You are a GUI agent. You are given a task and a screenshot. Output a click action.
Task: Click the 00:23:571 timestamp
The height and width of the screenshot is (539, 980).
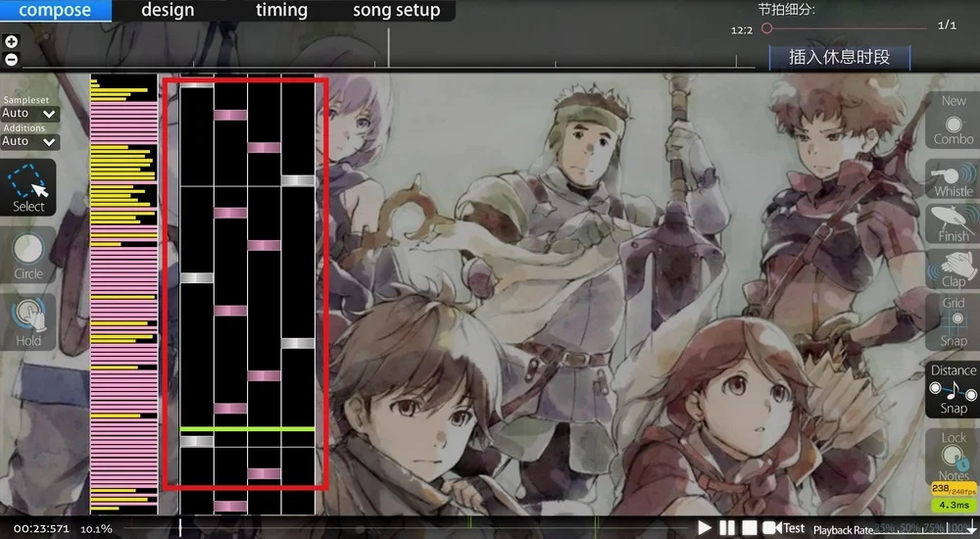coord(41,529)
